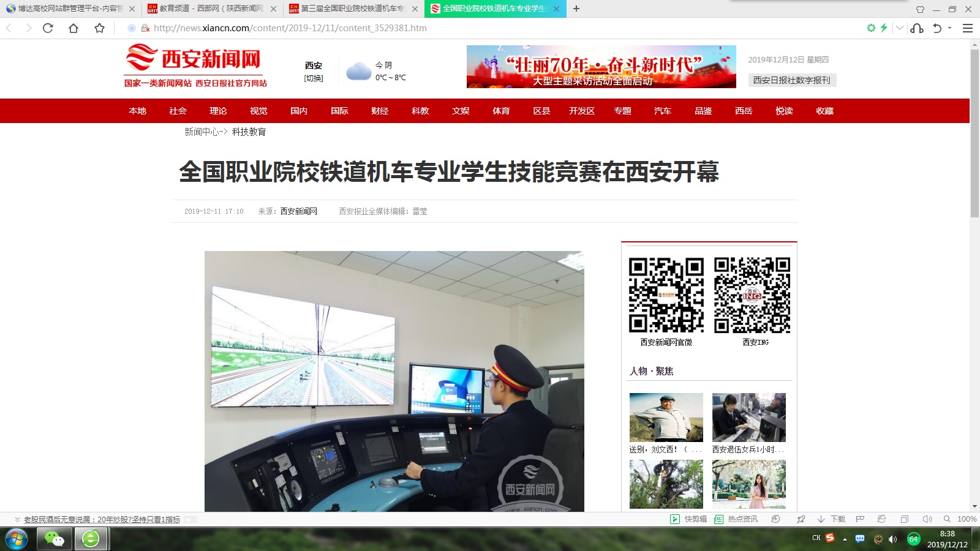Click the 西安日报社数字报刊 button

pos(792,80)
